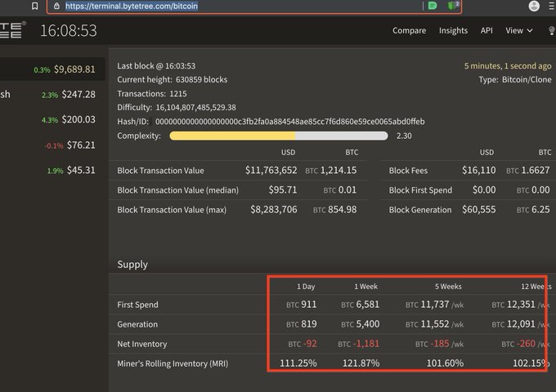Click the Block Generation $60,555 value
Viewport: 556px width, 392px height.
[478, 210]
